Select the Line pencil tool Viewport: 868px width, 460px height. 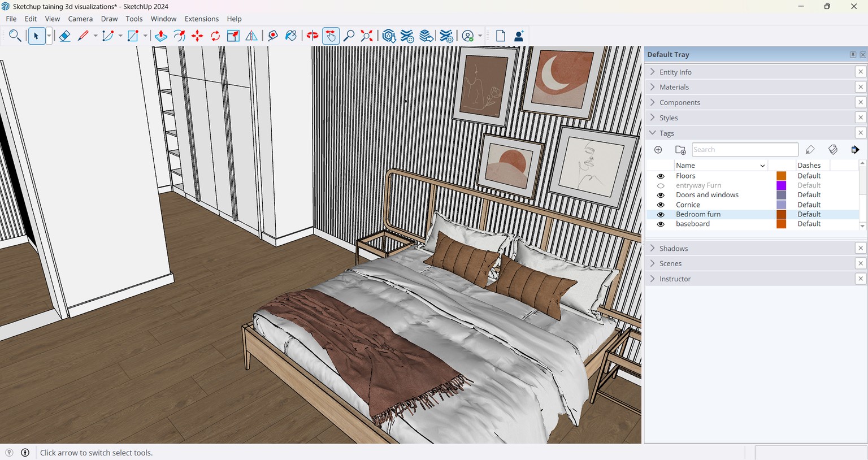tap(83, 36)
